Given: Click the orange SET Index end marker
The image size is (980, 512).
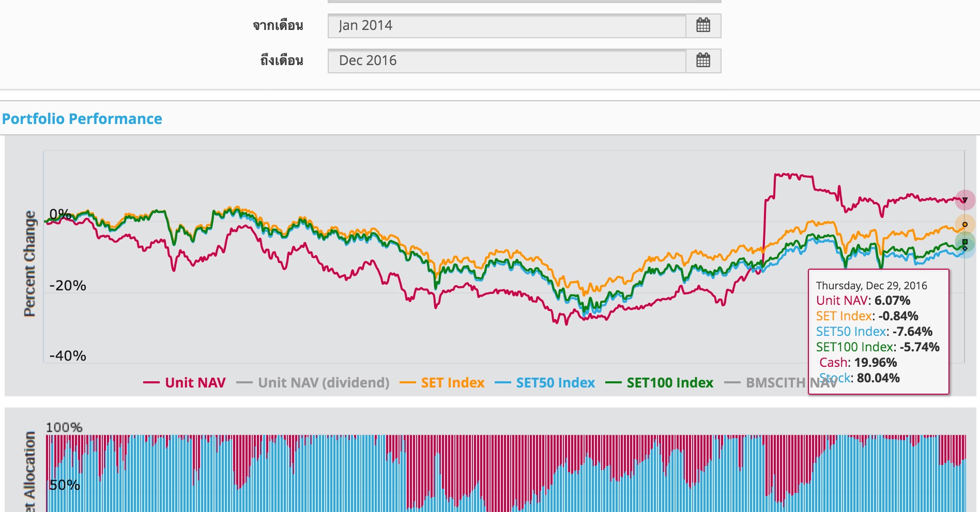Looking at the screenshot, I should click(x=964, y=224).
